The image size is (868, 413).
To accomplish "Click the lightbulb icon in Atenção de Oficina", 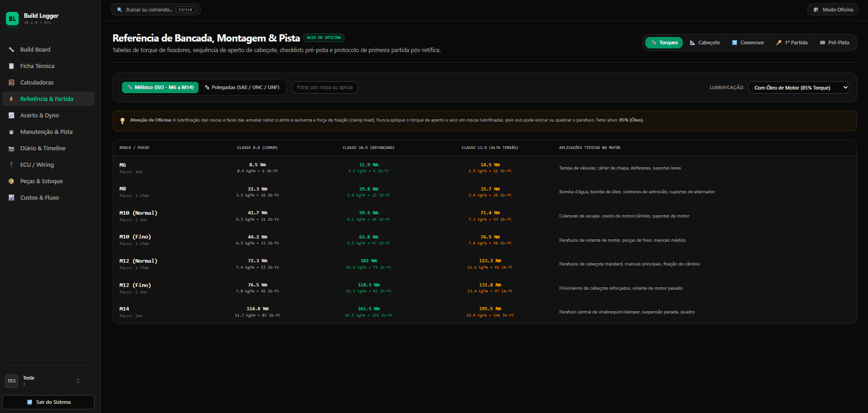I will [122, 121].
